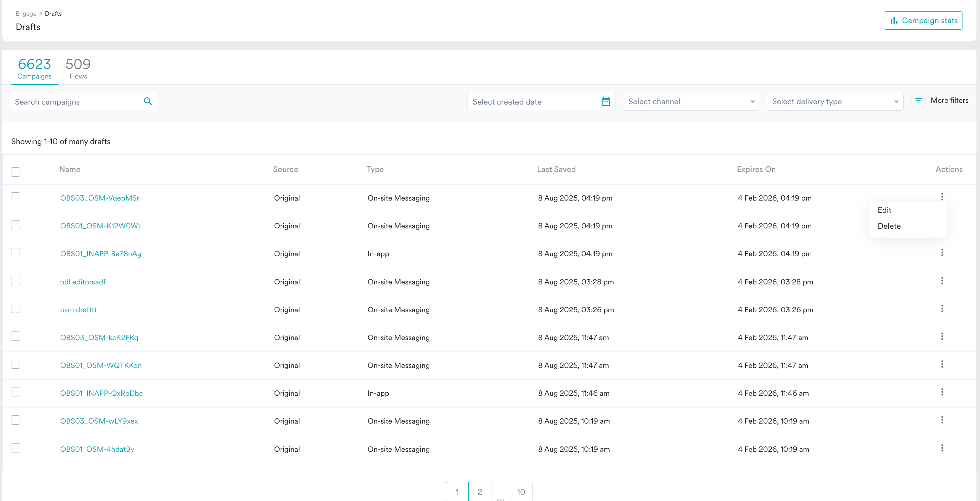Open the created date calendar icon
980x501 pixels.
(x=606, y=102)
